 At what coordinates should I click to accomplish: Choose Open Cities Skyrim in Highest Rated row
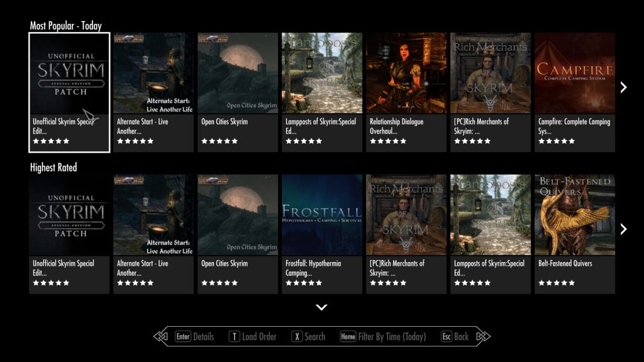click(x=238, y=234)
